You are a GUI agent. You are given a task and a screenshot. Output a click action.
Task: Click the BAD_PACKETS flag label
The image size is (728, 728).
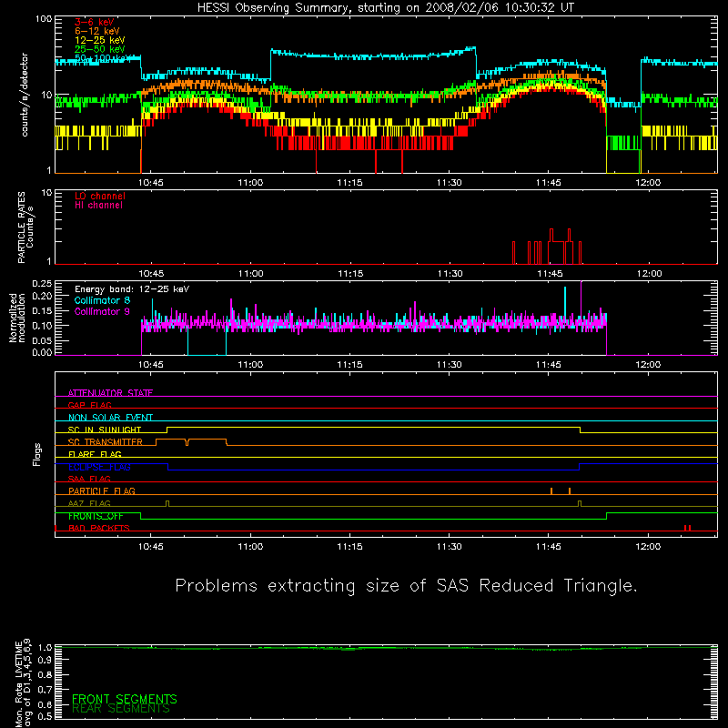(99, 528)
